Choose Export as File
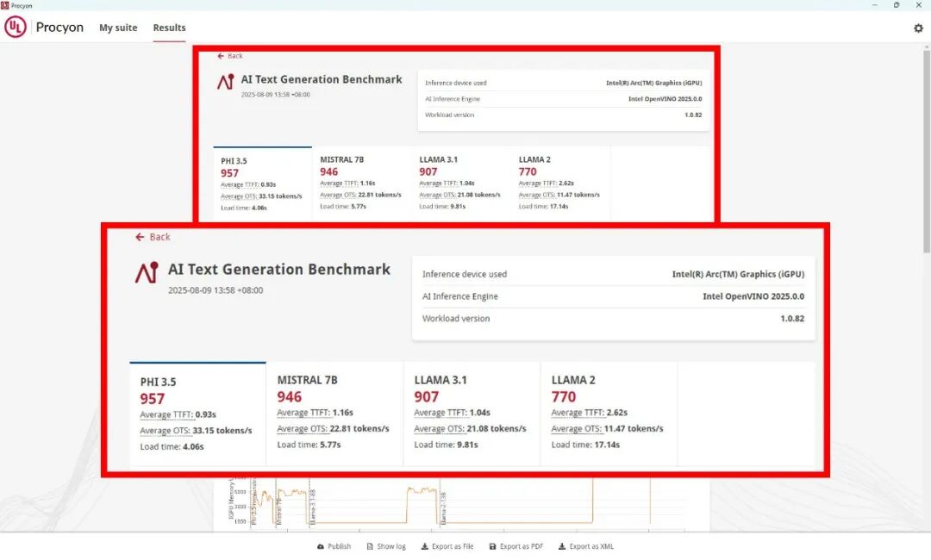The height and width of the screenshot is (560, 931). point(447,546)
